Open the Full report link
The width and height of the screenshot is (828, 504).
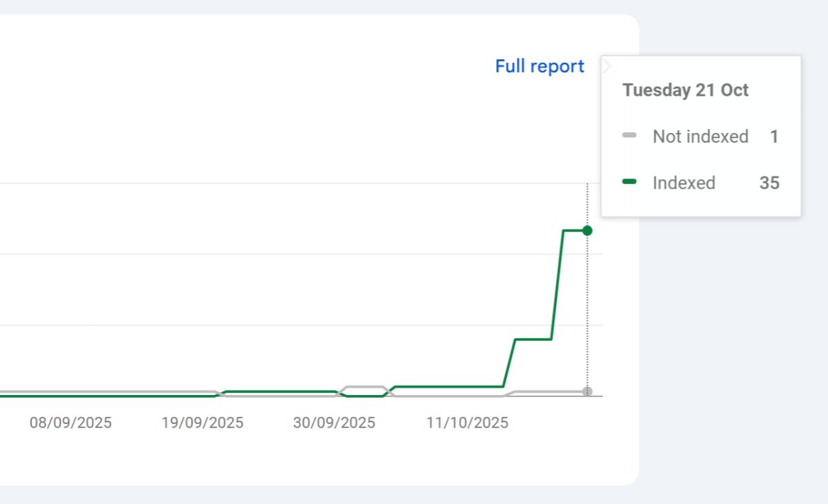pos(539,66)
